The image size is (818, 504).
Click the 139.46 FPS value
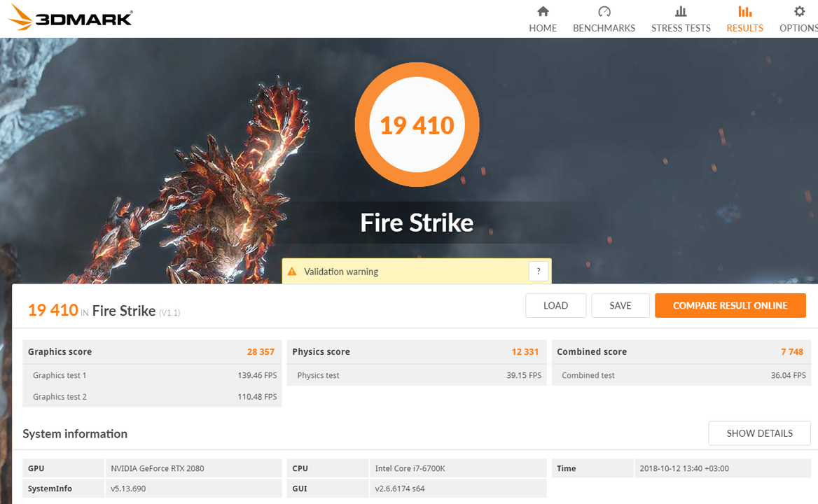(257, 375)
